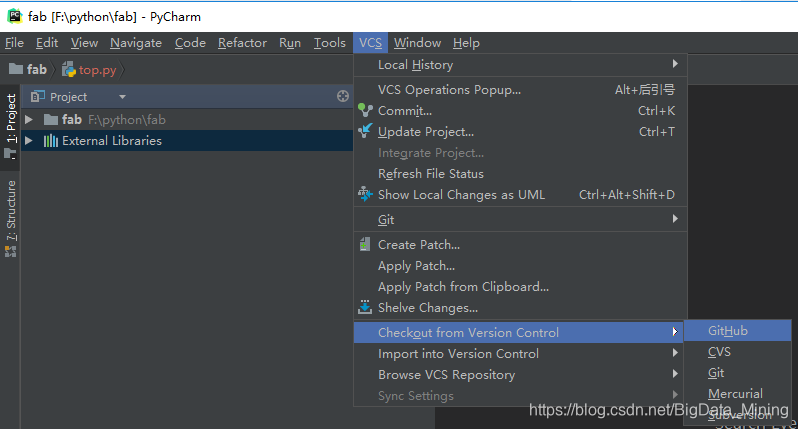Click the scroll-from-source target icon
798x429 pixels.
pyautogui.click(x=343, y=96)
